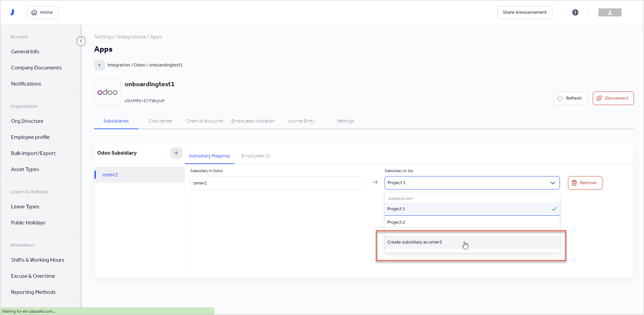Click the disconnect icon next to Disconnect label
644x315 pixels.
(x=599, y=98)
